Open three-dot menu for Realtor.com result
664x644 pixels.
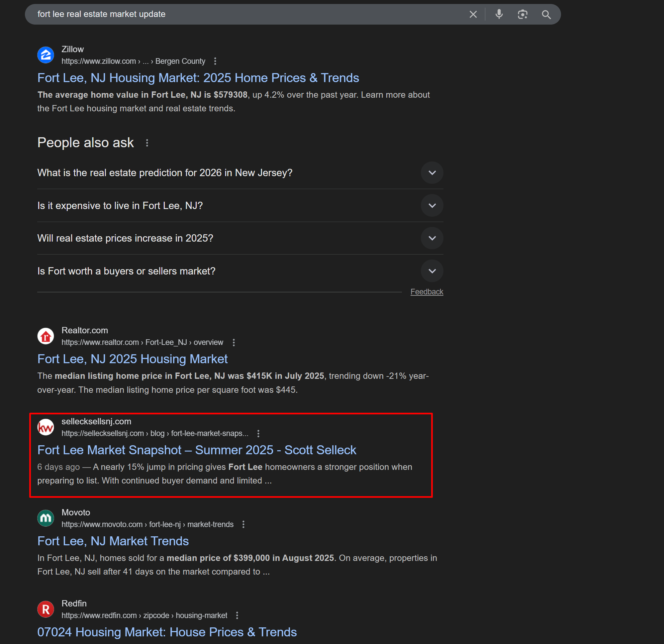click(234, 342)
